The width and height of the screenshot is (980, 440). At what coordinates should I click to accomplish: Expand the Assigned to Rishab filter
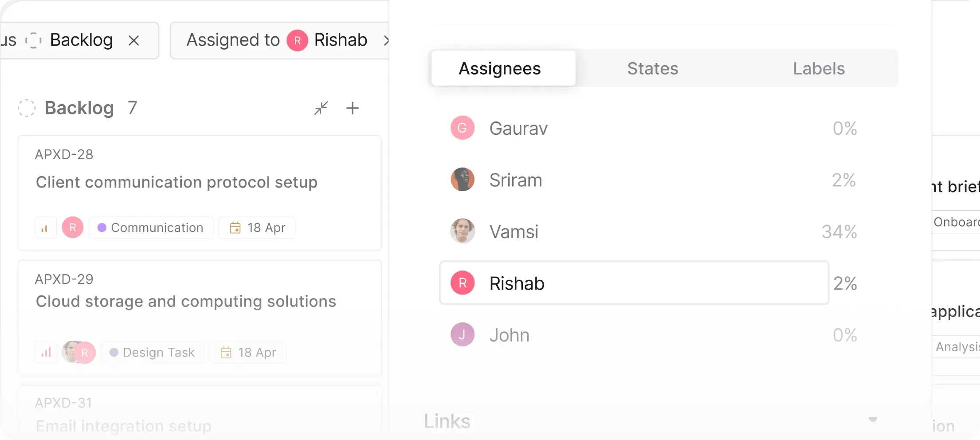386,40
